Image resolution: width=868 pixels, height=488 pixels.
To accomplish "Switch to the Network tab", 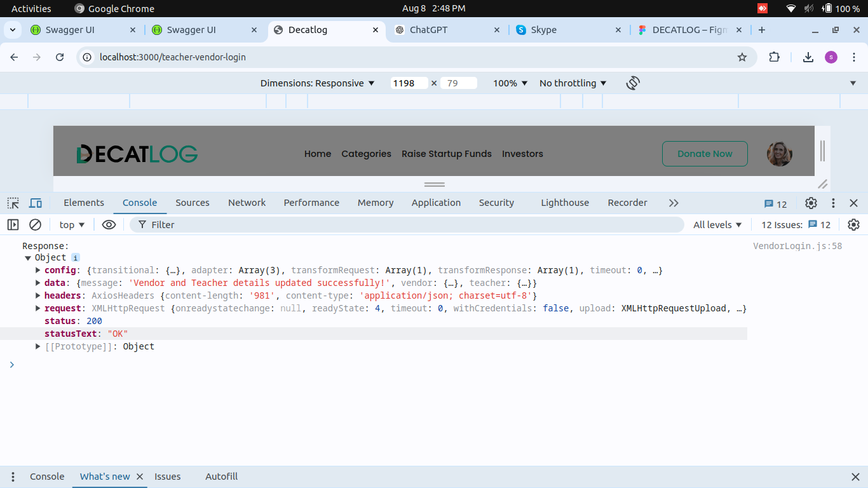I will click(247, 203).
